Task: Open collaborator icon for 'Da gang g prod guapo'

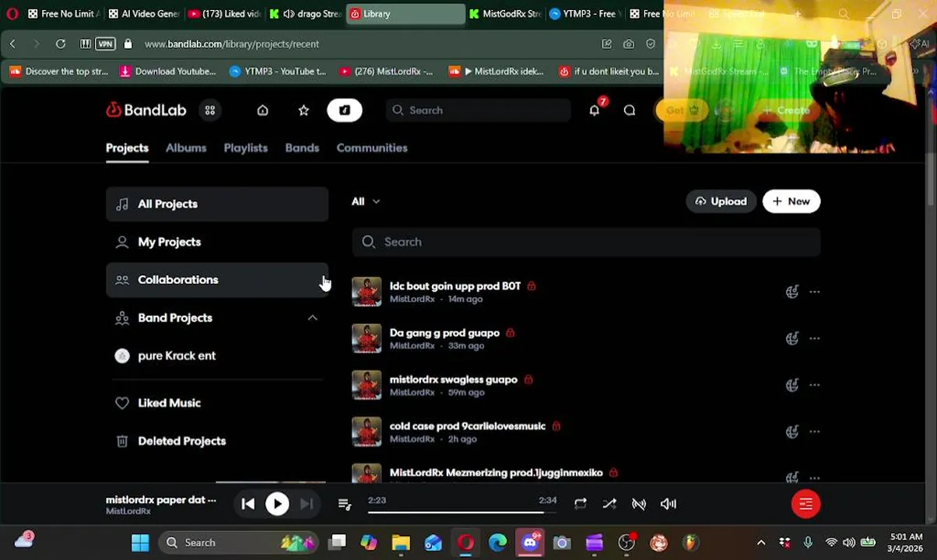Action: click(x=791, y=338)
